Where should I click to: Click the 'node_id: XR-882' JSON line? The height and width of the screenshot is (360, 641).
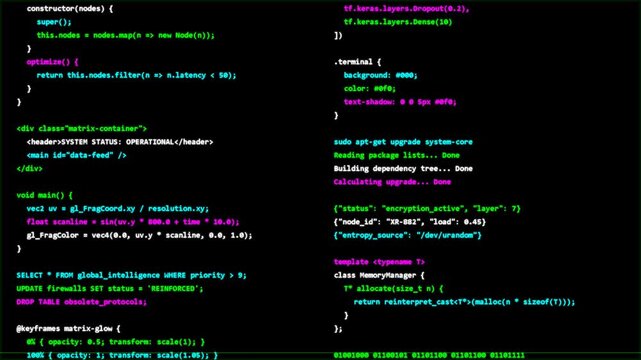(410, 222)
